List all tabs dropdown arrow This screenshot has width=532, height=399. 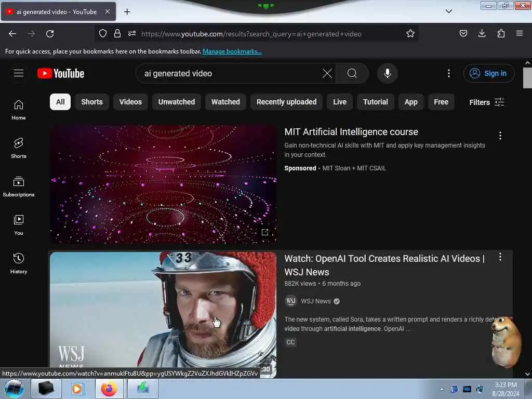click(448, 11)
